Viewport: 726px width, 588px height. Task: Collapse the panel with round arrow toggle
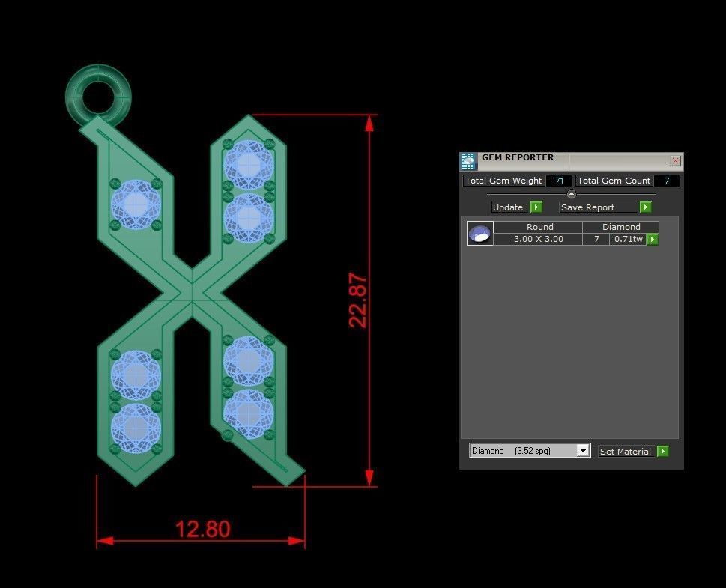click(572, 194)
